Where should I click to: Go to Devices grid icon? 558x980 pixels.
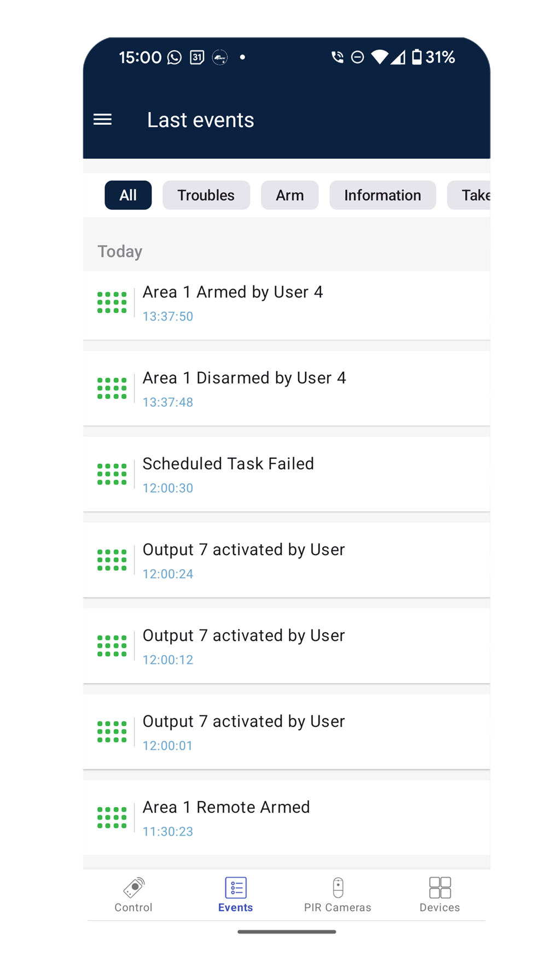pos(440,888)
